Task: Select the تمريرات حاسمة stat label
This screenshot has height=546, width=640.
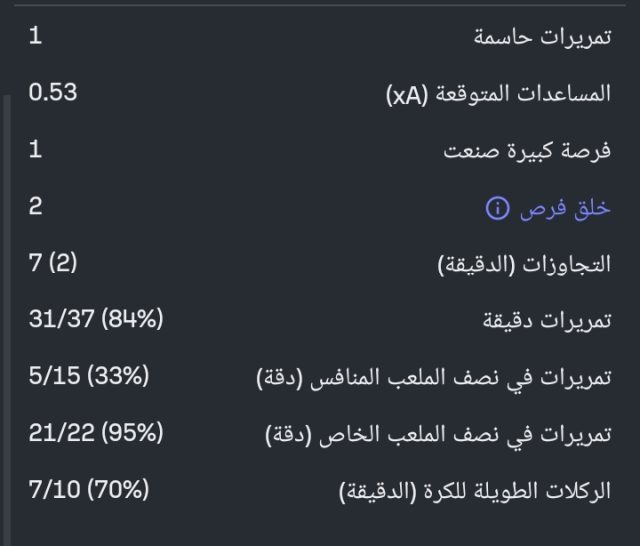Action: pos(541,38)
